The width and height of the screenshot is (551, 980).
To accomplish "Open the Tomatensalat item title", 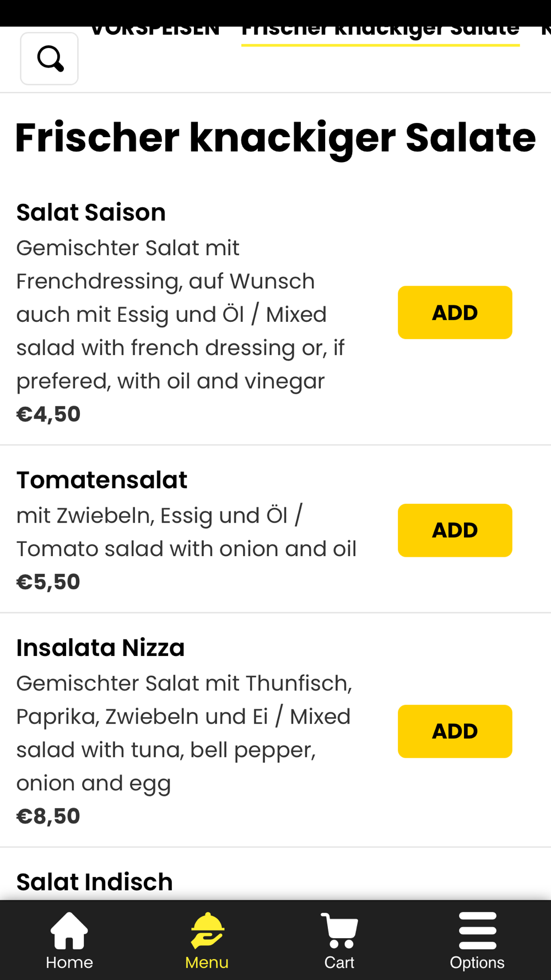I will [x=102, y=480].
